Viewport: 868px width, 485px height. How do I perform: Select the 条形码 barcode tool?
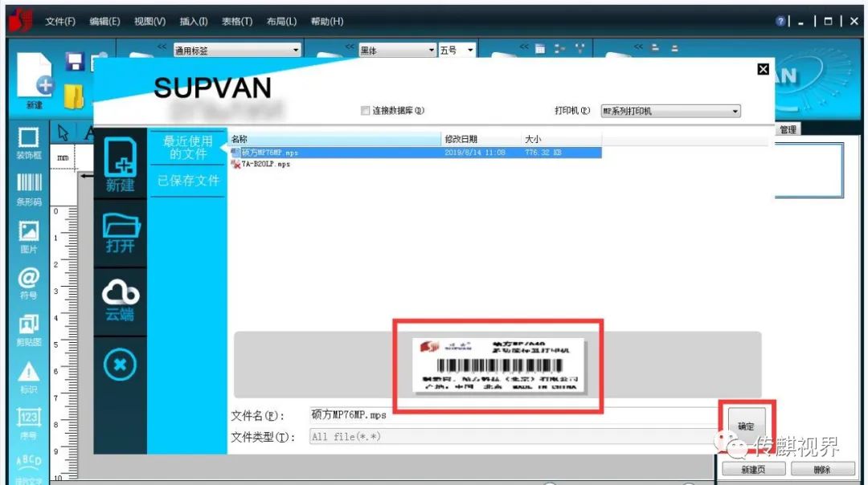pos(29,186)
